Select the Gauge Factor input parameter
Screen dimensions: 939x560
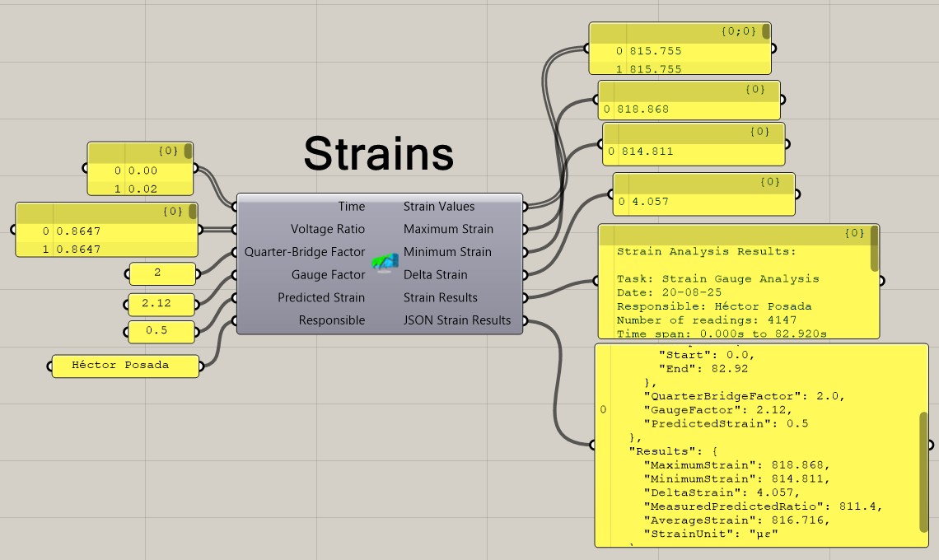[x=328, y=275]
